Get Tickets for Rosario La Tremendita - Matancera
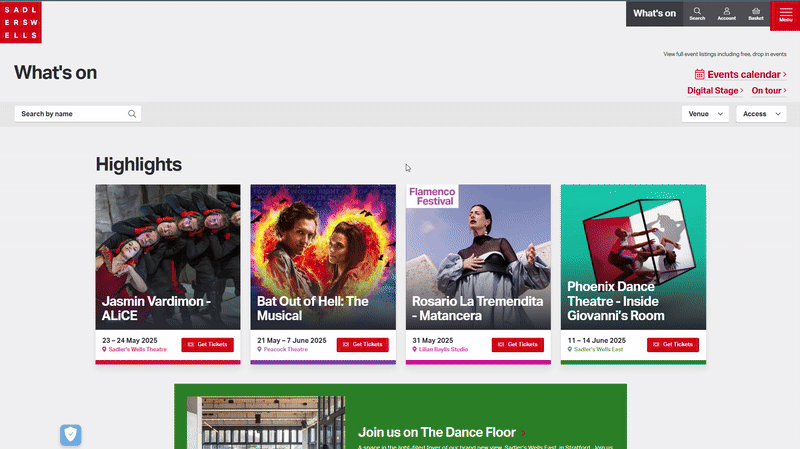The height and width of the screenshot is (449, 800). tap(518, 344)
